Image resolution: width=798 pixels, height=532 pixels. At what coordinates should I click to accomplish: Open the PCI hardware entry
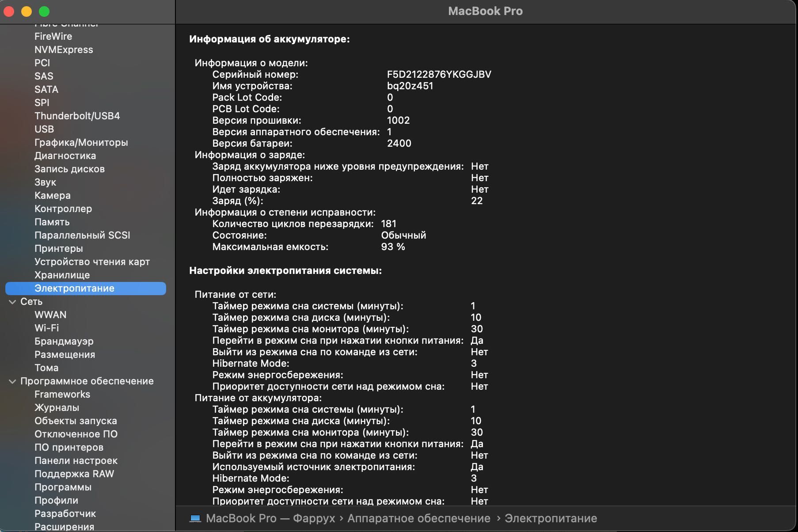pos(42,63)
